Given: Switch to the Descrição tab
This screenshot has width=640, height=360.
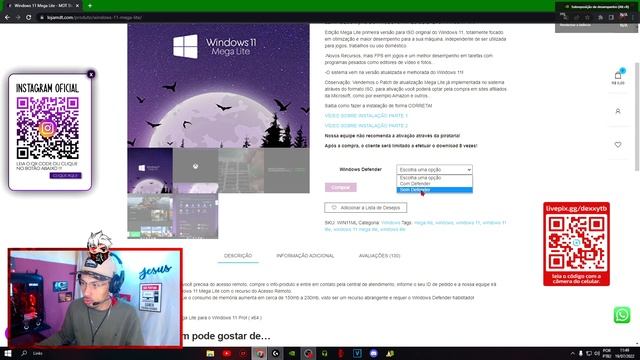Looking at the screenshot, I should (x=238, y=256).
